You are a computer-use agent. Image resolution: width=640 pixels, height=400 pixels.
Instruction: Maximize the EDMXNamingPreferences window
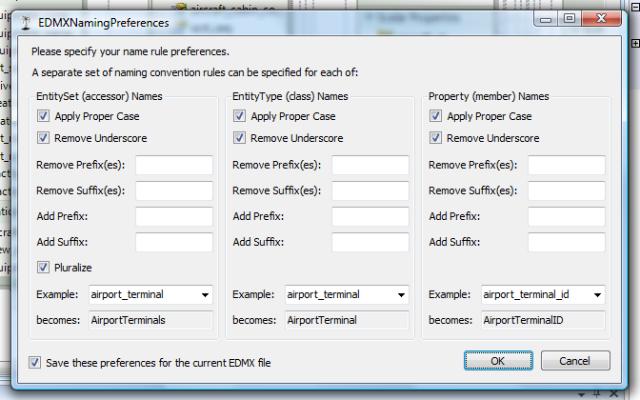click(569, 19)
